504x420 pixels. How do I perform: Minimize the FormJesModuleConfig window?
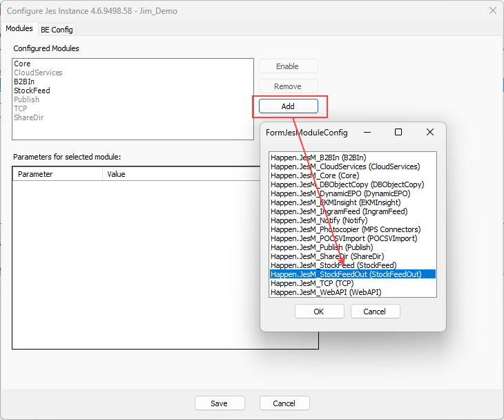(367, 132)
